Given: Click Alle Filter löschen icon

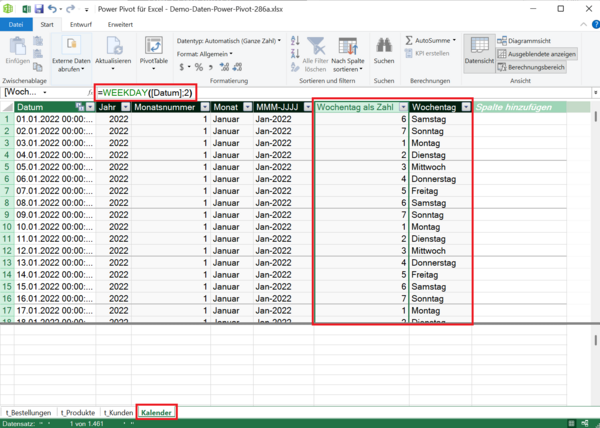Looking at the screenshot, I should pyautogui.click(x=316, y=46).
